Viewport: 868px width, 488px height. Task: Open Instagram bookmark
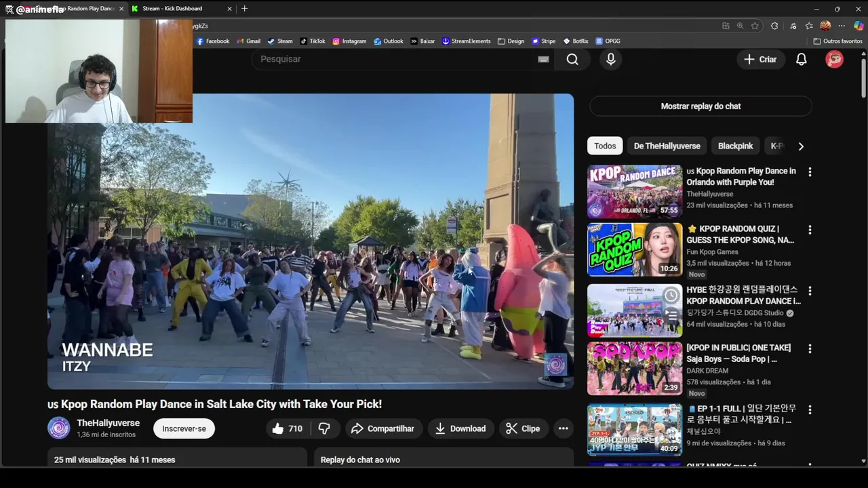pos(349,41)
